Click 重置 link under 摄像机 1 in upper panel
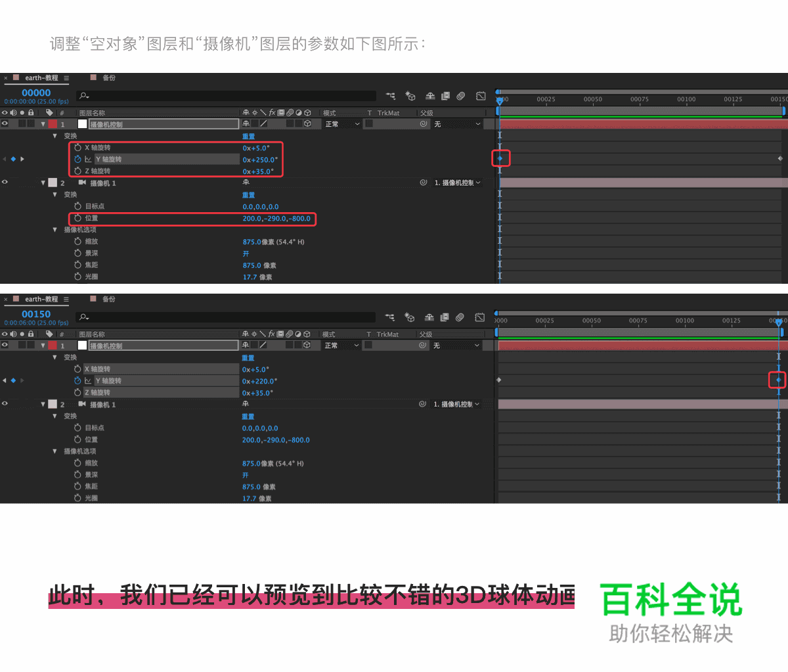Screen dimensions: 788x672 [x=248, y=195]
